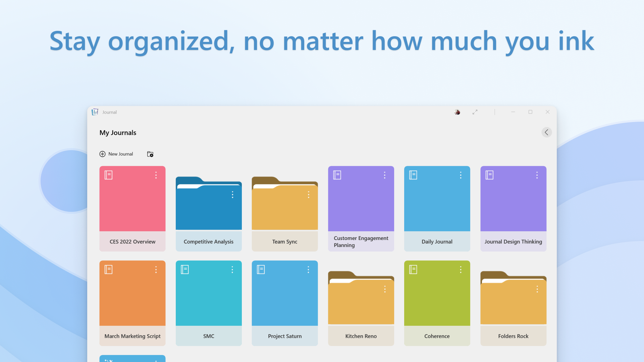The image size is (644, 362).
Task: Click the collapse sidebar chevron button
Action: click(x=546, y=132)
